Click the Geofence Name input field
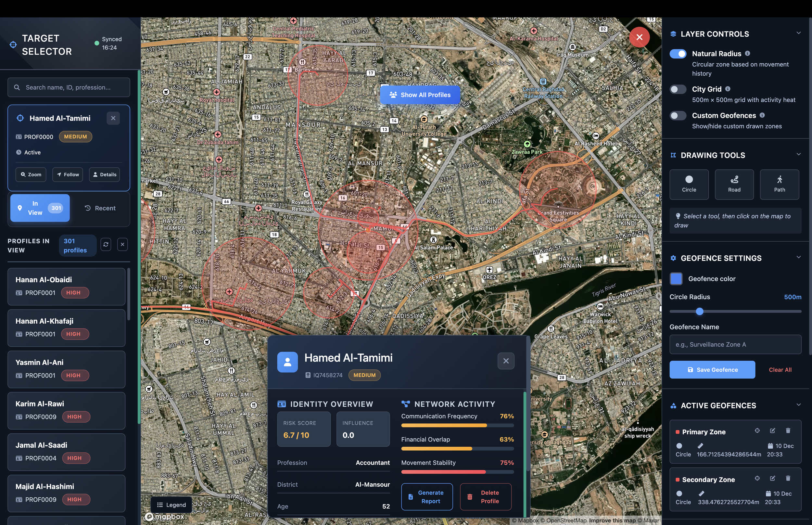812x525 pixels. [x=735, y=344]
